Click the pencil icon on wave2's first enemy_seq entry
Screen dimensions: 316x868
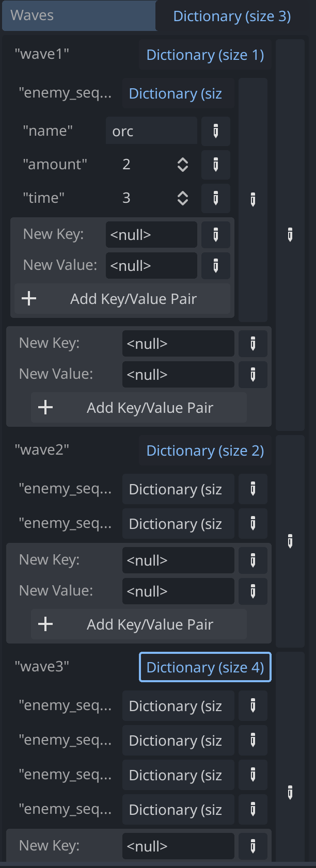click(252, 489)
